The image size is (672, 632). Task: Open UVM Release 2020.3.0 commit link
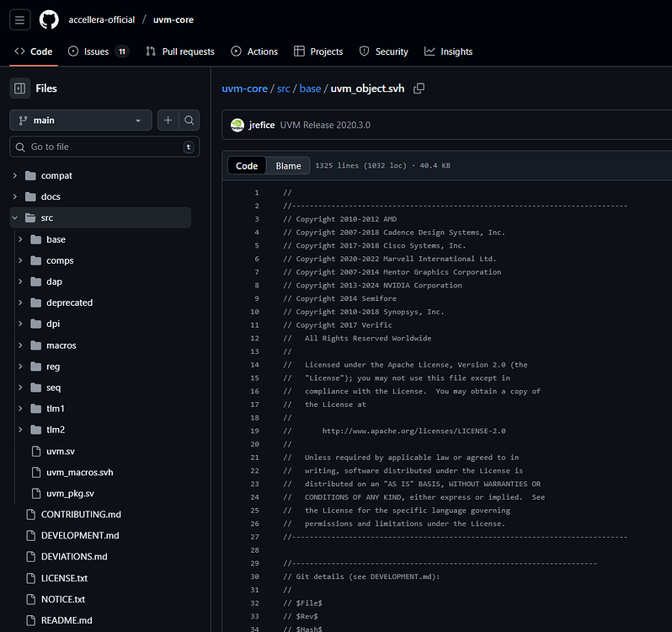pyautogui.click(x=325, y=125)
